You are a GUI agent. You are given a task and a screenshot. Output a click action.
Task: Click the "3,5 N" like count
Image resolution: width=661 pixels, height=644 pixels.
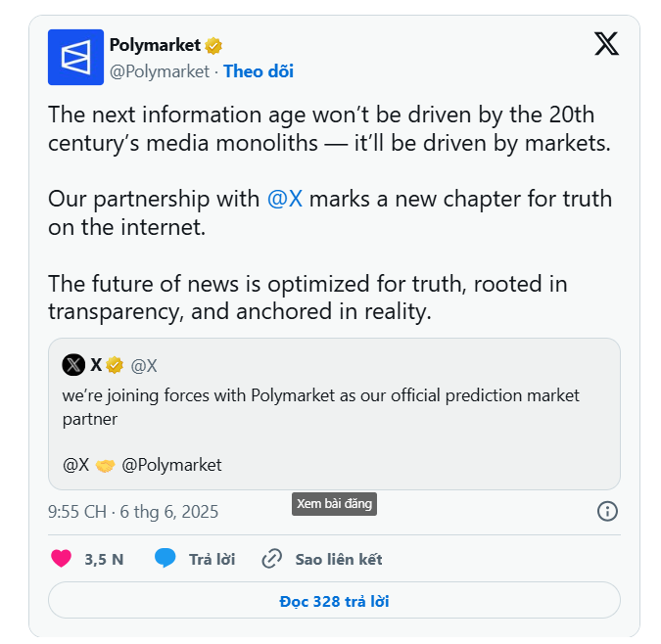(x=104, y=559)
